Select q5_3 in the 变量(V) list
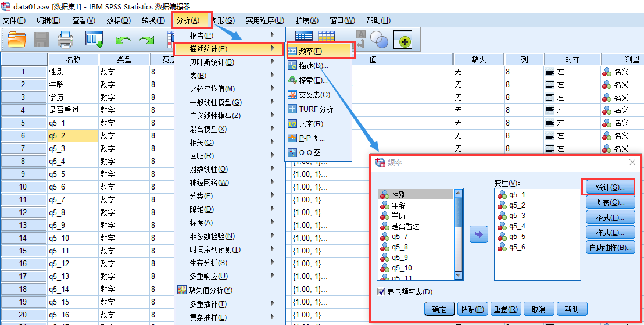Viewport: 644px width, 325px height. [517, 216]
